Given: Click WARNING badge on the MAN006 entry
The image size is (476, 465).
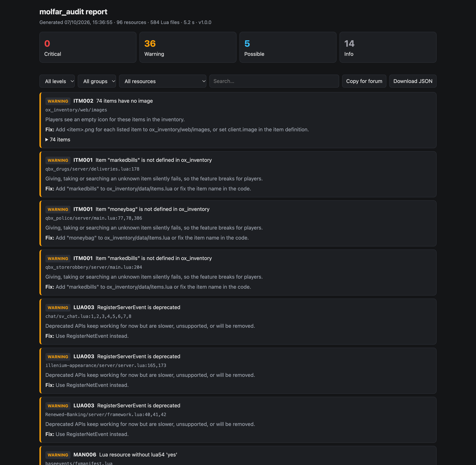Looking at the screenshot, I should (58, 455).
